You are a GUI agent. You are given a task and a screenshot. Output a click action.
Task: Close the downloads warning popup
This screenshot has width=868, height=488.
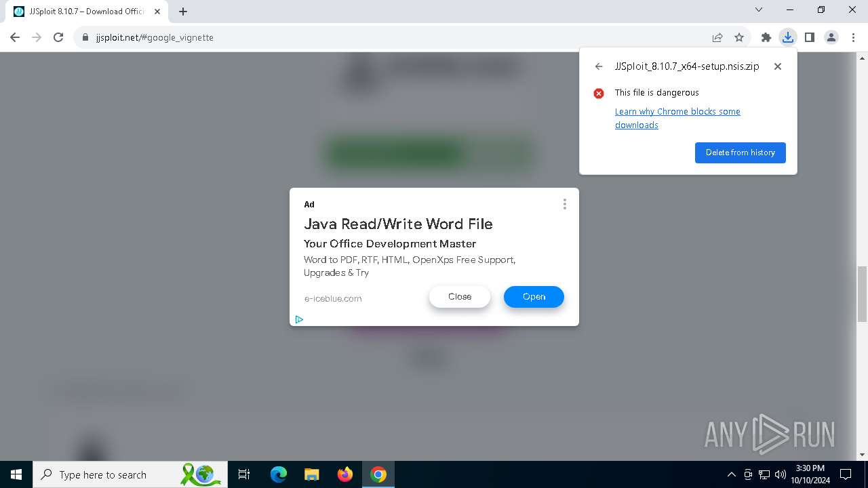coord(778,66)
